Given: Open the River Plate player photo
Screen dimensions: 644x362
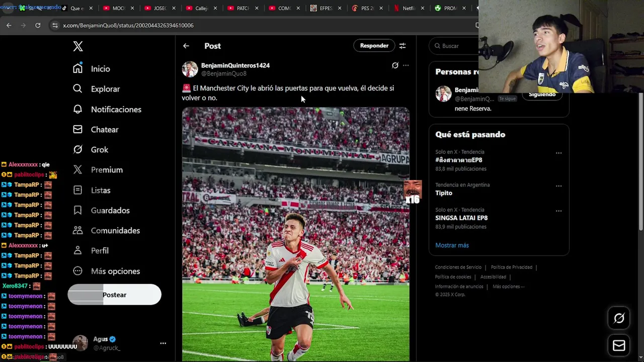Looking at the screenshot, I should pyautogui.click(x=296, y=234).
